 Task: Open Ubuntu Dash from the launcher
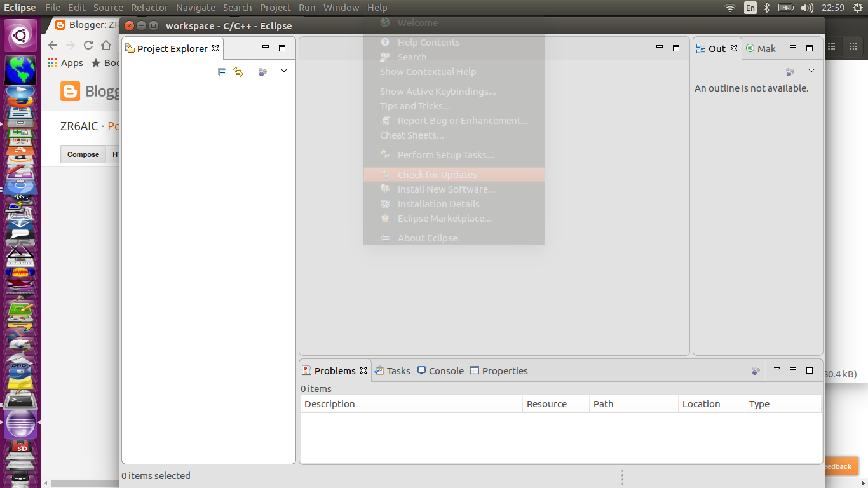[20, 36]
